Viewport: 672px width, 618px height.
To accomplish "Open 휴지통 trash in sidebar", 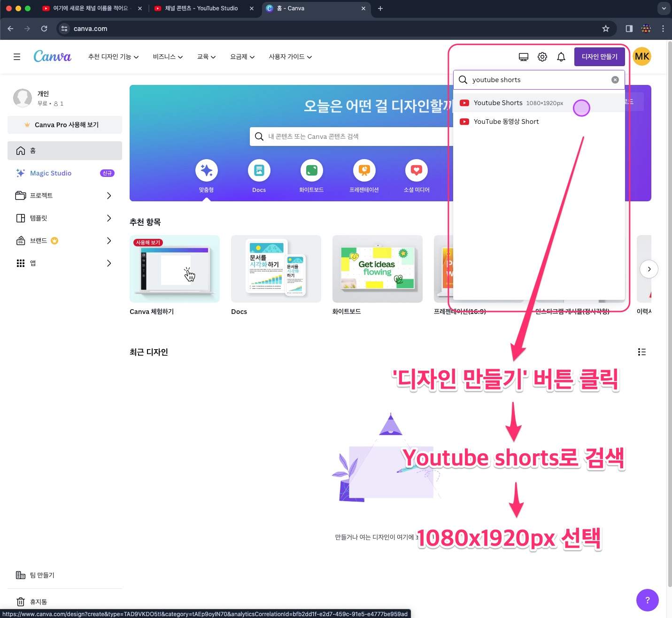I will point(65,602).
